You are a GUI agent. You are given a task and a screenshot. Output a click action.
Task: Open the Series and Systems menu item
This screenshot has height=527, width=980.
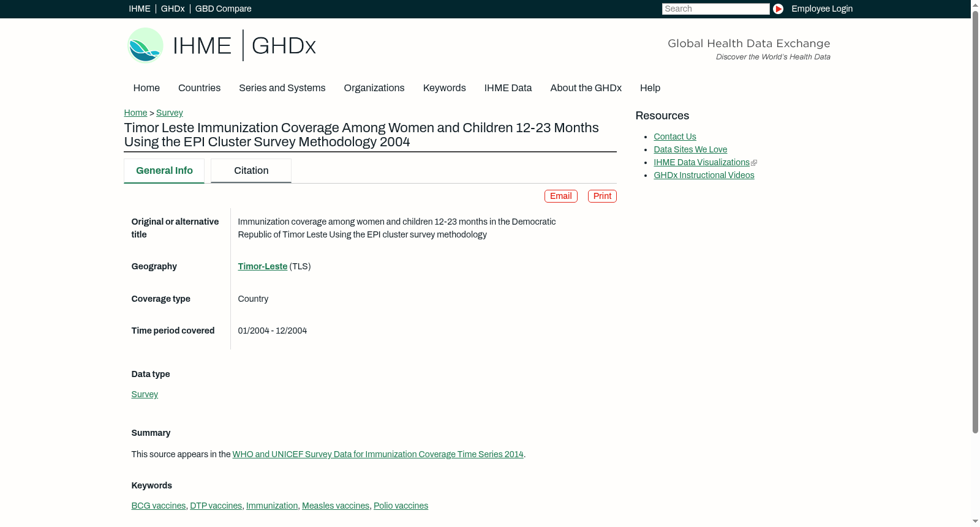point(282,88)
